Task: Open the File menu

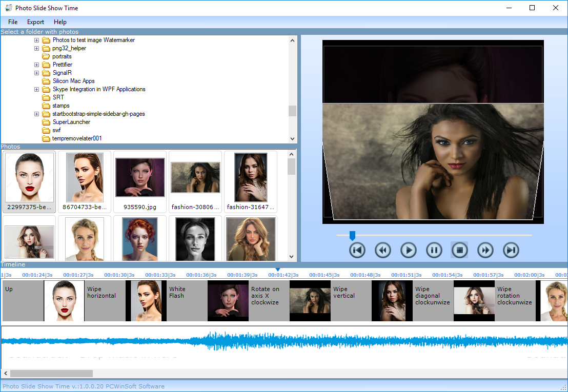Action: tap(13, 22)
